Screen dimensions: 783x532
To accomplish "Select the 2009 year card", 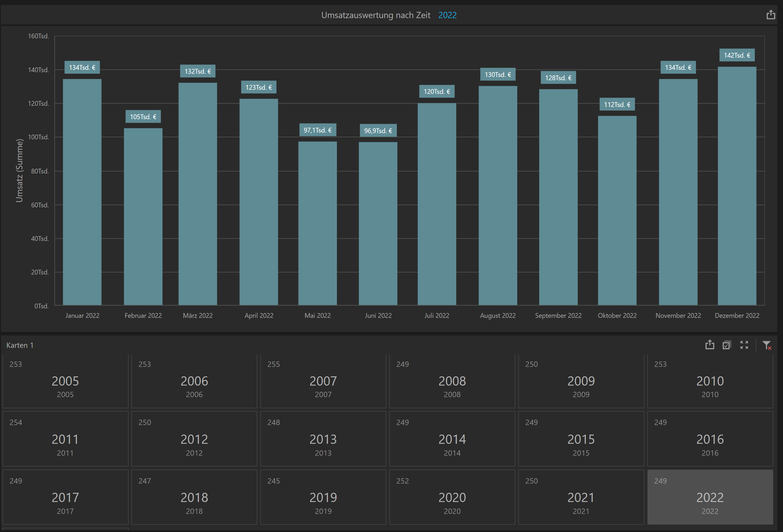I will 581,381.
